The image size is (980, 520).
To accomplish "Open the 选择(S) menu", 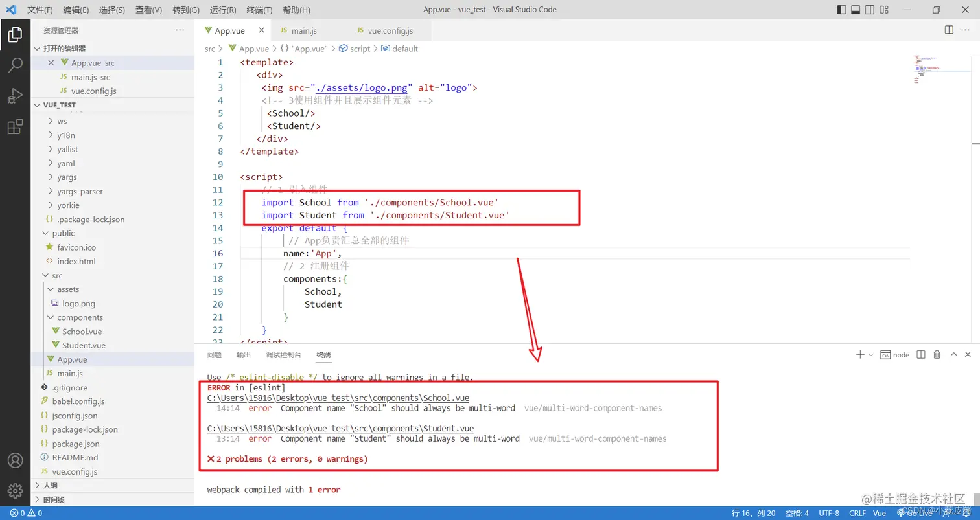I will (x=112, y=10).
